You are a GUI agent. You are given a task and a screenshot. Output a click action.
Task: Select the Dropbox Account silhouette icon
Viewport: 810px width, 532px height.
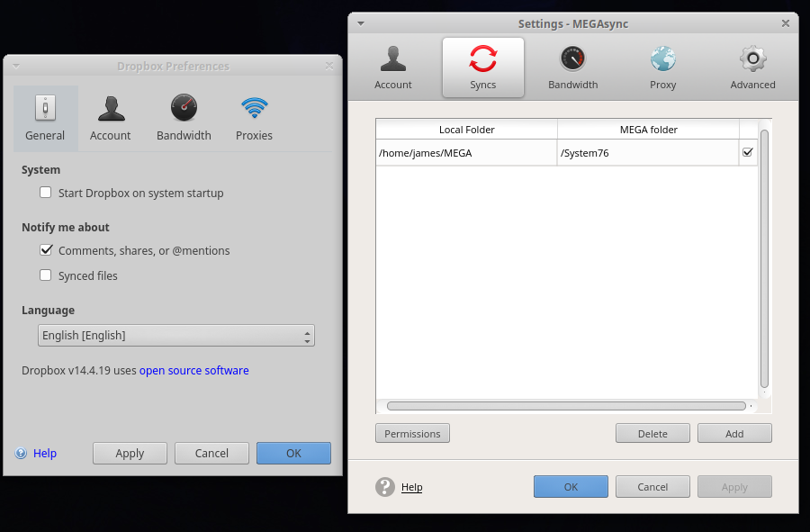coord(111,109)
